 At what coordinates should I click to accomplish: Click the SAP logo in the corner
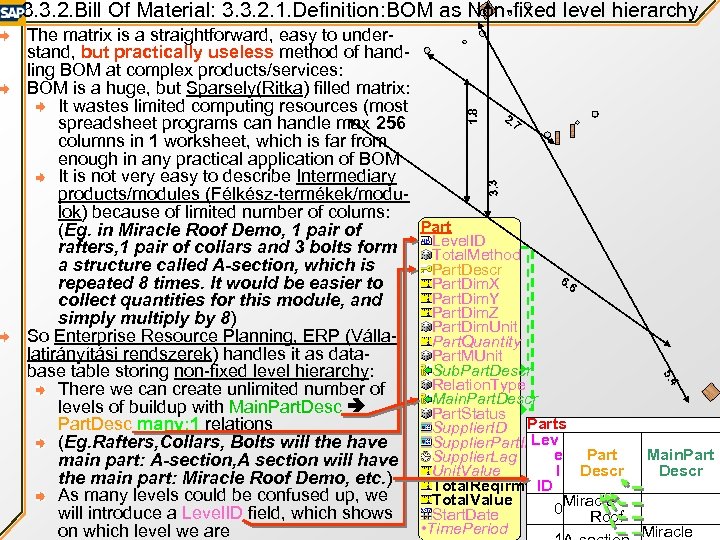[x=11, y=12]
